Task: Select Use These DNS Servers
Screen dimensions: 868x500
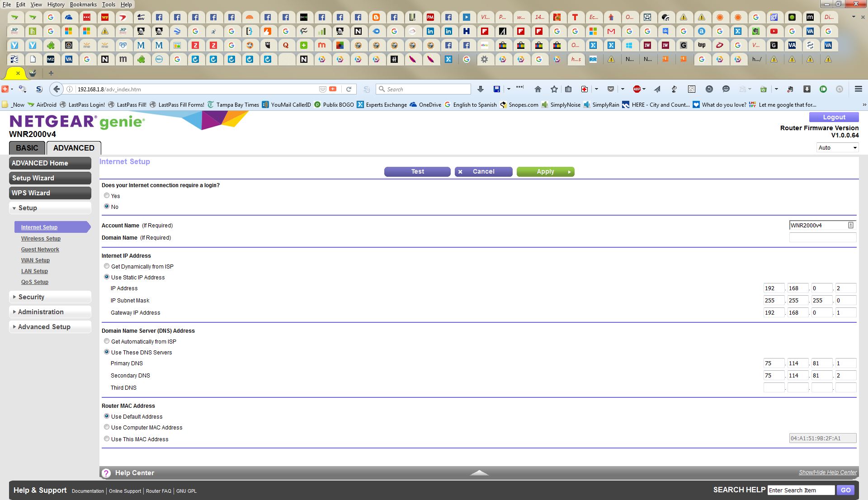Action: (107, 352)
